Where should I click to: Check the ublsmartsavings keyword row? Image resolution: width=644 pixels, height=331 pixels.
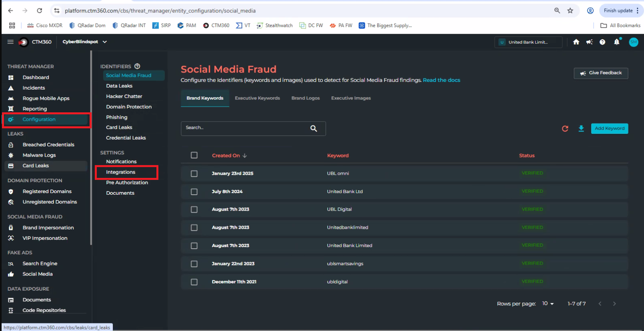click(194, 264)
